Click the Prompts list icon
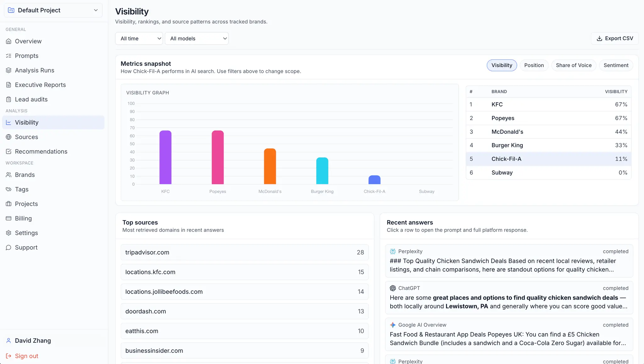 pyautogui.click(x=8, y=56)
